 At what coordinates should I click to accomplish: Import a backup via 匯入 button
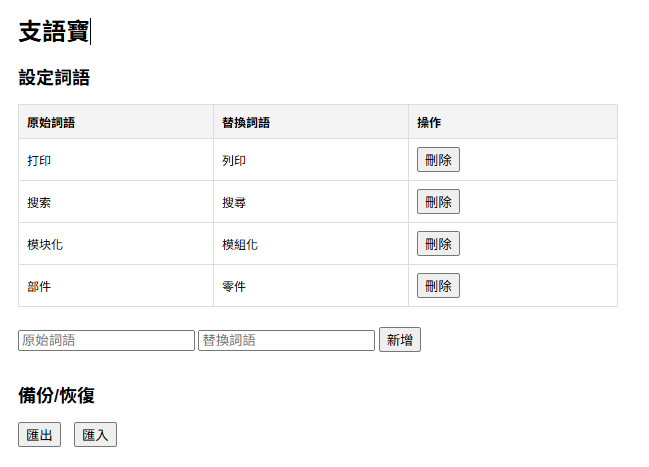click(x=95, y=435)
